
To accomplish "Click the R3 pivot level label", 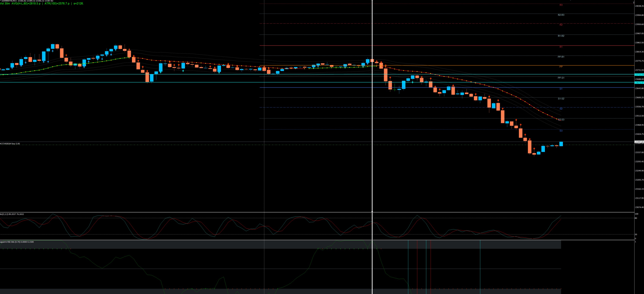I will click(561, 5).
